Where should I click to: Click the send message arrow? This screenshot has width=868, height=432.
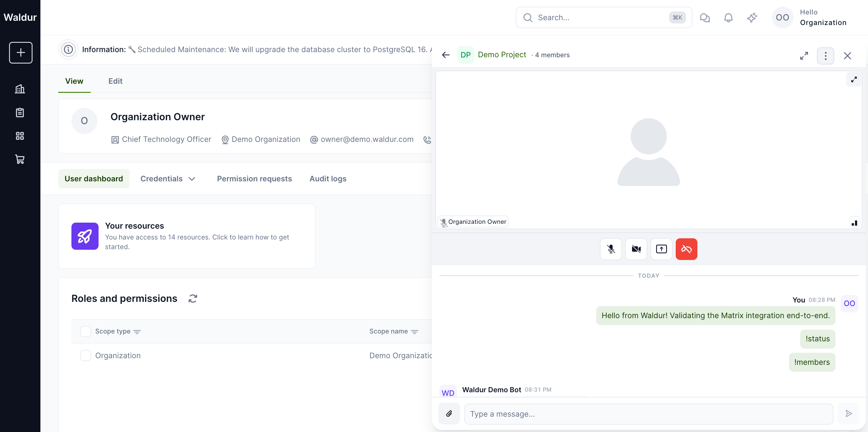click(848, 414)
